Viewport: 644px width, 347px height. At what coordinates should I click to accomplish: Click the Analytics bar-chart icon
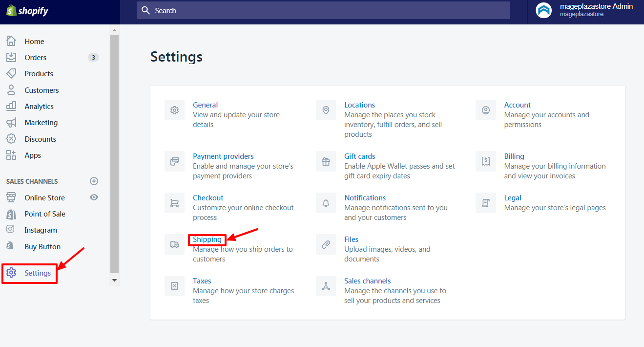pyautogui.click(x=14, y=106)
